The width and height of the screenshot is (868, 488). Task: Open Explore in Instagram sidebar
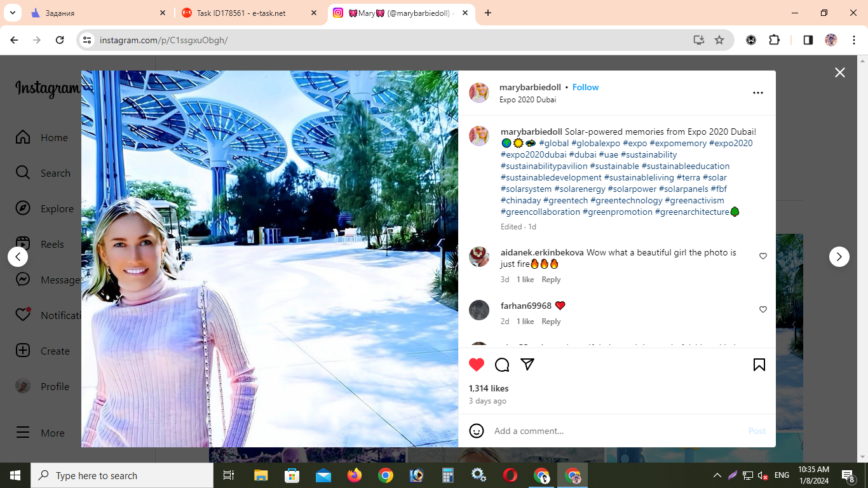(x=44, y=208)
